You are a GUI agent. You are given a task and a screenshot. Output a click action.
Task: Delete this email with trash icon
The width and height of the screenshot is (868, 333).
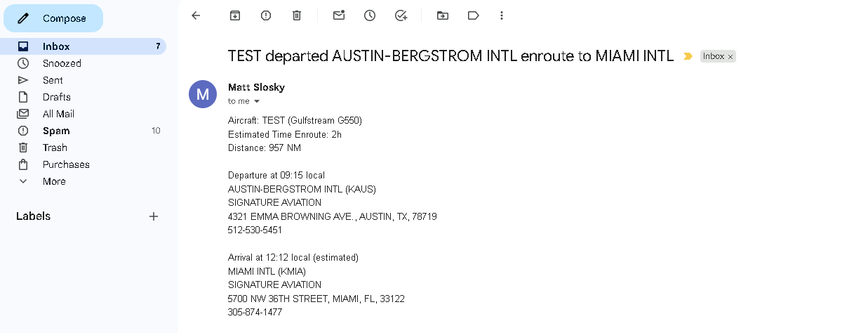point(297,15)
